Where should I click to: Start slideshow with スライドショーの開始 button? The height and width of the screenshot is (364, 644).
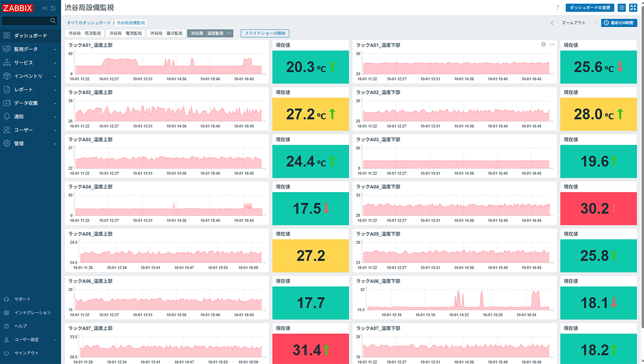tap(265, 33)
